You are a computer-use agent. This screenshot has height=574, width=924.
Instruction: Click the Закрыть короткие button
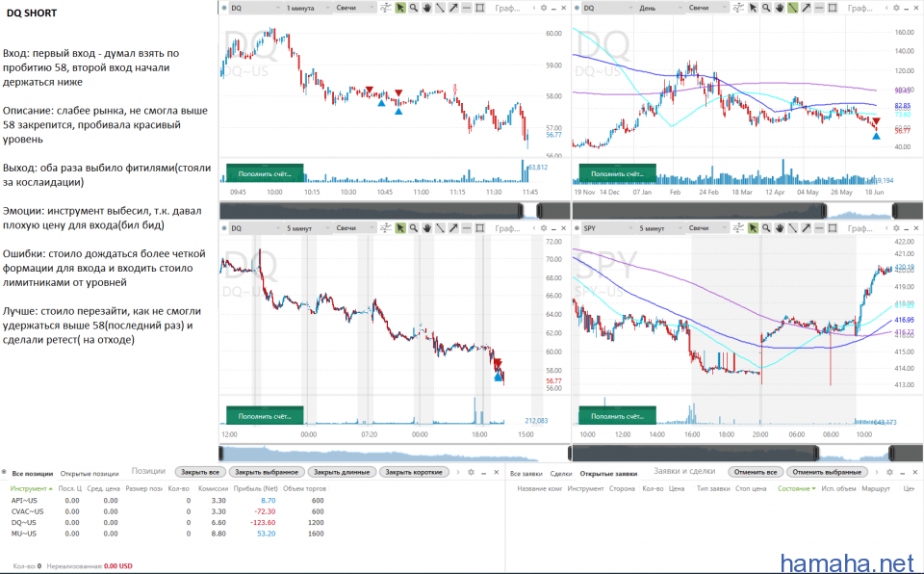coord(414,472)
